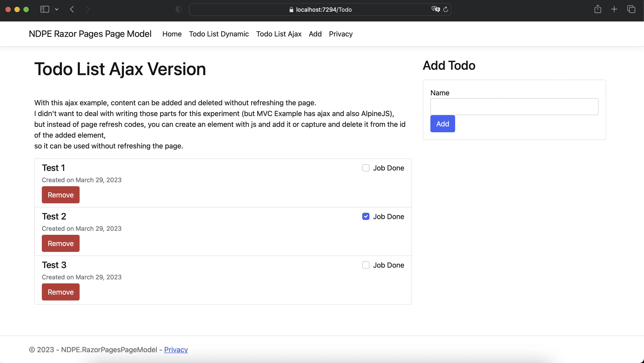The image size is (644, 363).
Task: Open the sidebar options dropdown chevron
Action: 57,9
